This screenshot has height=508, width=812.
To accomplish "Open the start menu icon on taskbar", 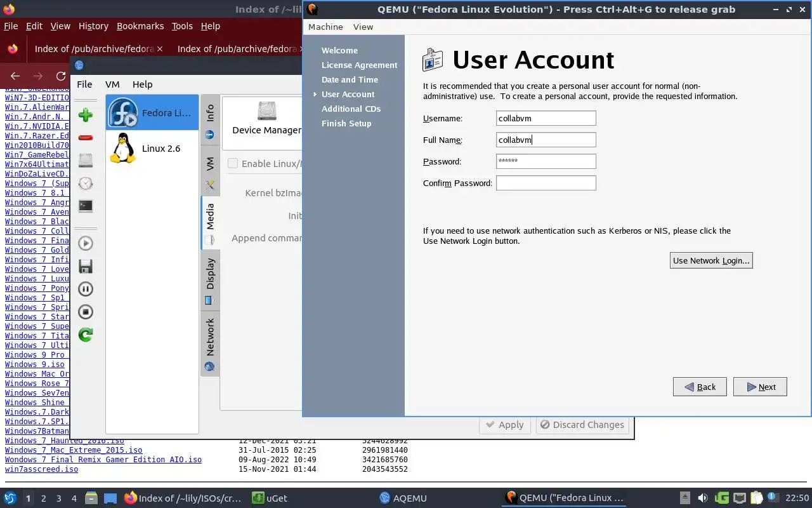I will pyautogui.click(x=10, y=498).
